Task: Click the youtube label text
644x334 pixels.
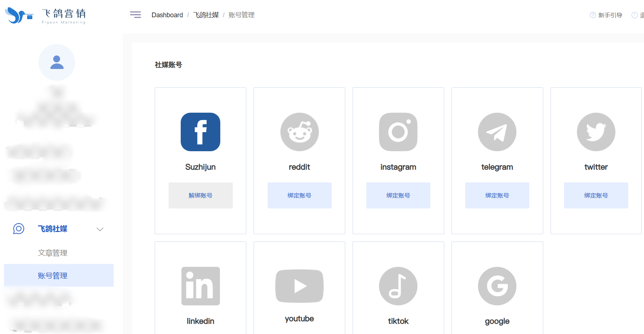Action: tap(299, 319)
